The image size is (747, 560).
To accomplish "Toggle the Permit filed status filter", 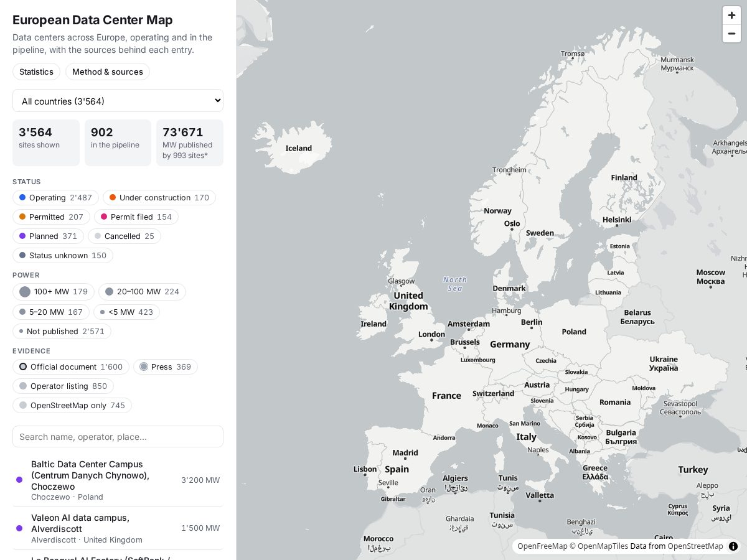I will (136, 217).
